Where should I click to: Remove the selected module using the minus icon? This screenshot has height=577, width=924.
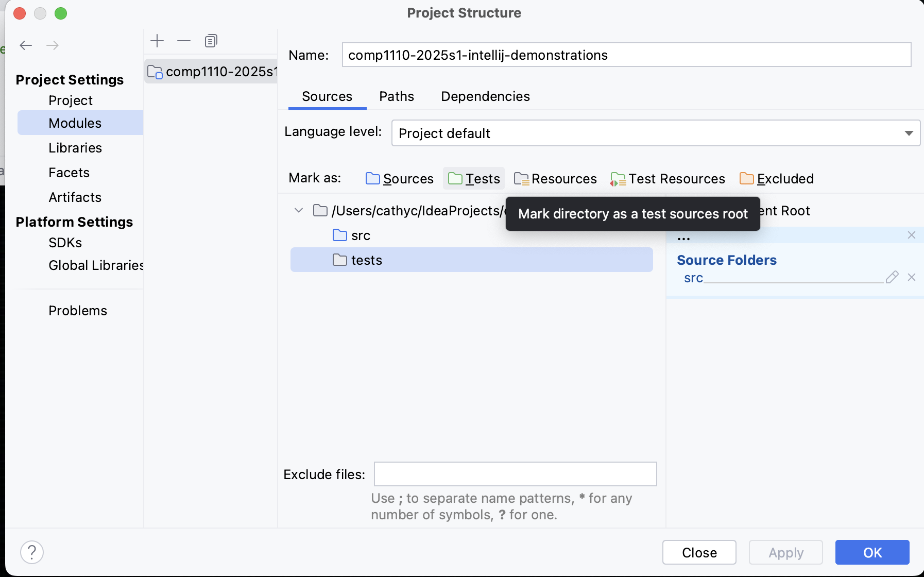click(x=184, y=41)
